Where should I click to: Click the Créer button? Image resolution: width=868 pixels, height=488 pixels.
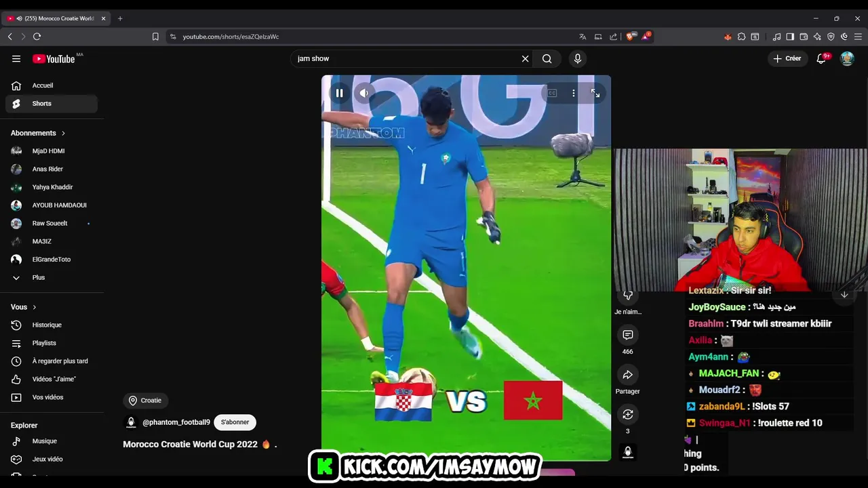pos(787,59)
